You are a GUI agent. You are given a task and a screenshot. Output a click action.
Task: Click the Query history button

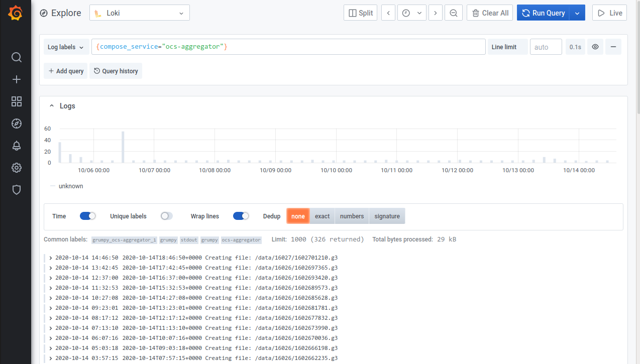click(x=116, y=71)
